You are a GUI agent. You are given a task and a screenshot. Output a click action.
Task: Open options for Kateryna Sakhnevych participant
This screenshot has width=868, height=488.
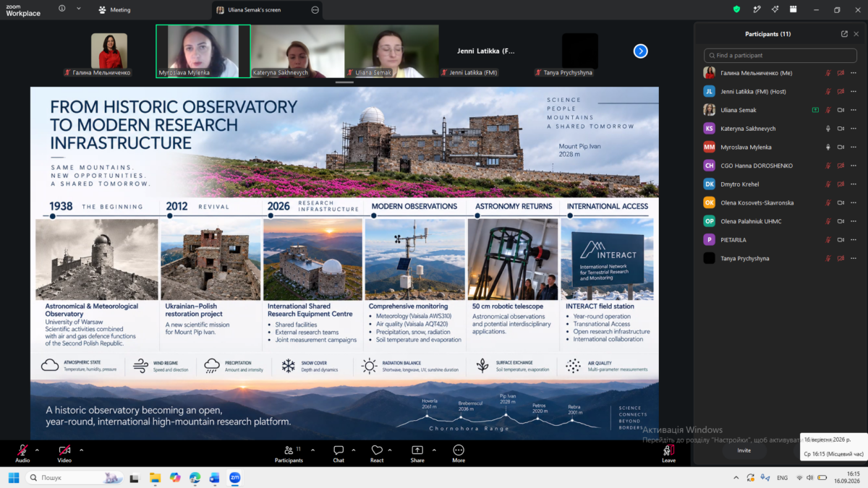853,129
